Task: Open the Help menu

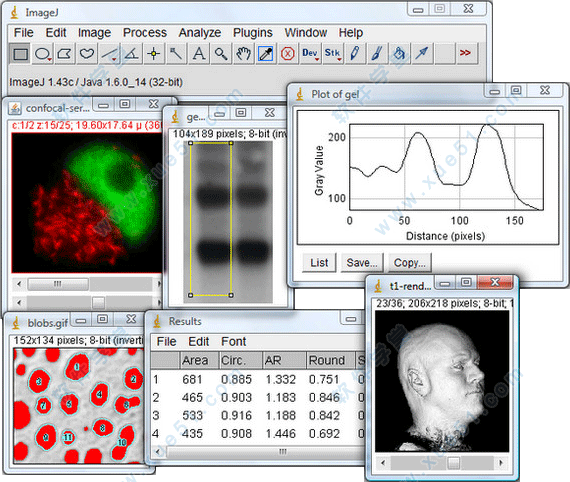Action: (x=351, y=33)
